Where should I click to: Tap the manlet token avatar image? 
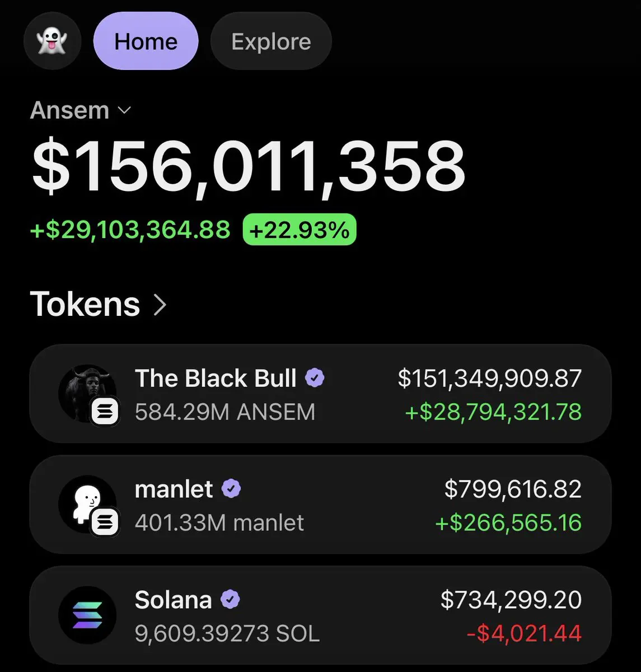tap(87, 505)
